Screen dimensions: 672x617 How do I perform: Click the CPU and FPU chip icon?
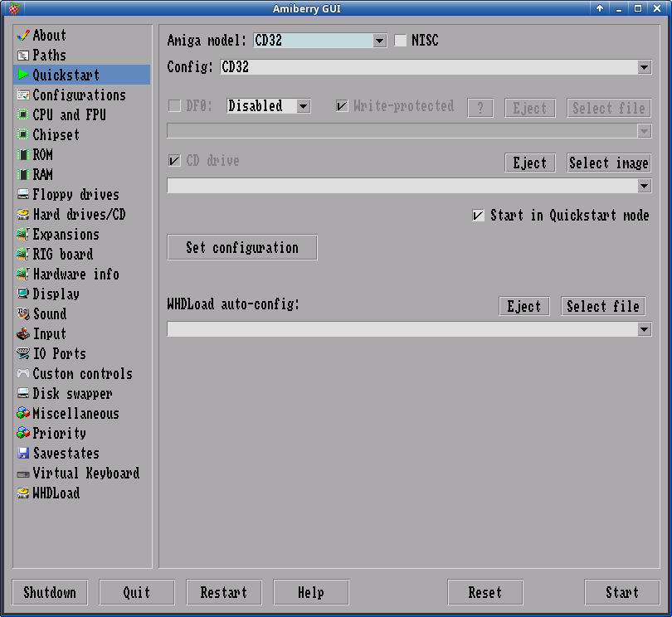[x=22, y=114]
